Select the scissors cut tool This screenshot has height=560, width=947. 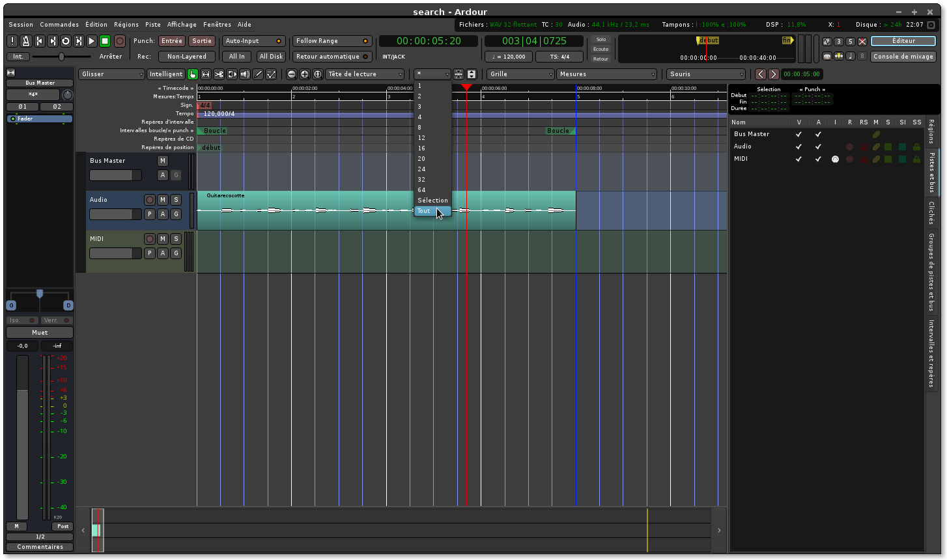219,74
